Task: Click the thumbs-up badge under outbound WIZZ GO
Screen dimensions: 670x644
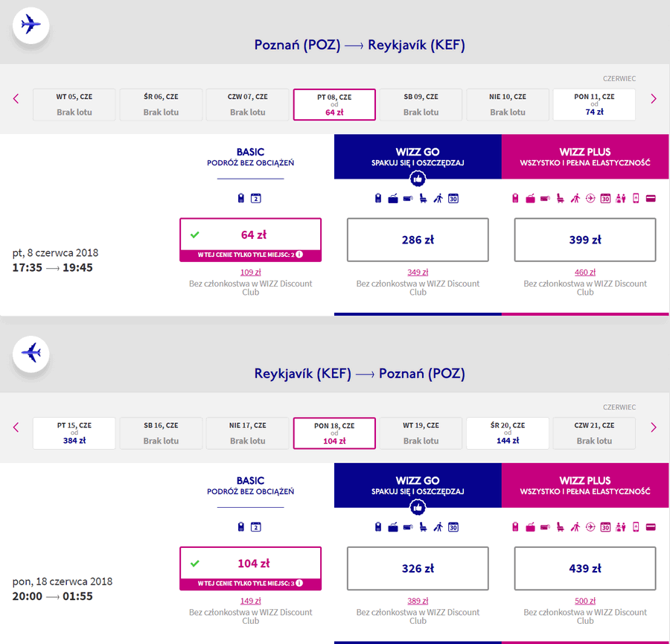Action: click(418, 179)
